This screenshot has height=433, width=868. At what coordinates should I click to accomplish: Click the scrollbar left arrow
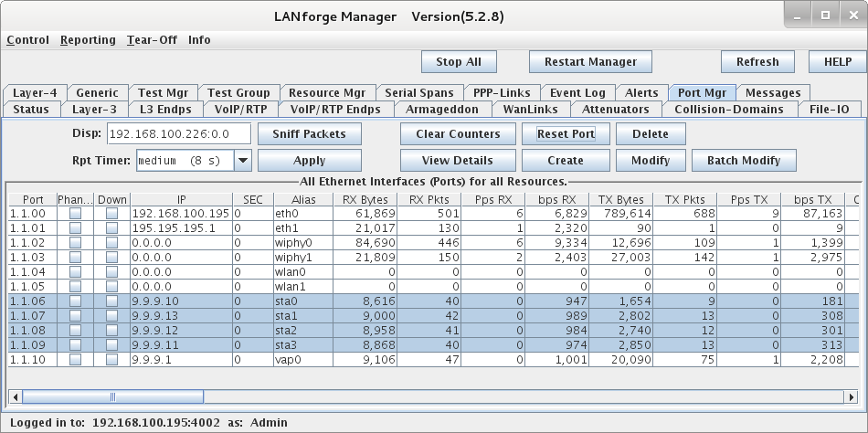[x=16, y=397]
